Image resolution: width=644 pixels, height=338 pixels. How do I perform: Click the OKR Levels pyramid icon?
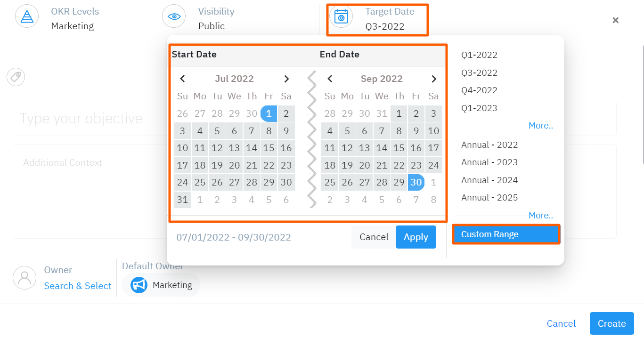27,16
